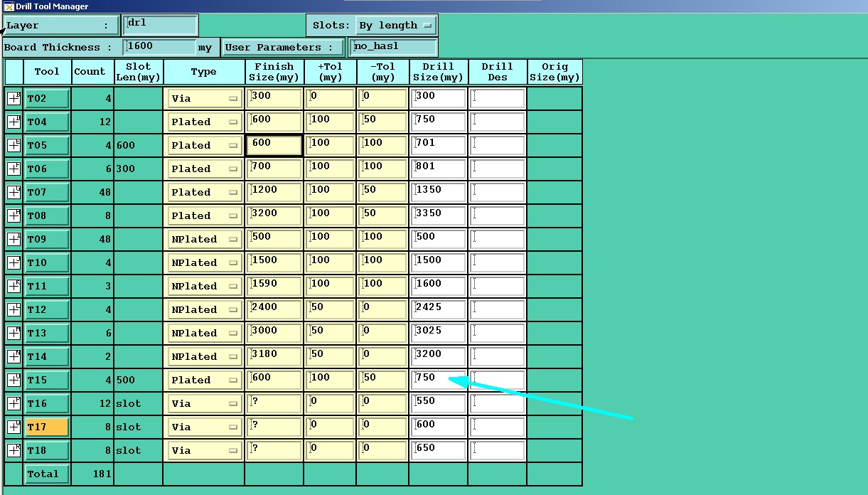The width and height of the screenshot is (868, 495).
Task: Click the plus icon beside T05
Action: 14,145
